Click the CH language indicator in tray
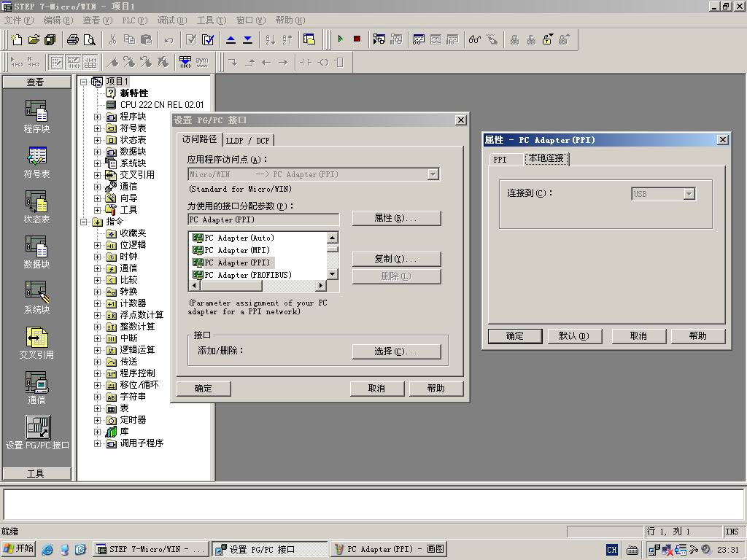Viewport: 747px width, 560px height. pos(612,550)
